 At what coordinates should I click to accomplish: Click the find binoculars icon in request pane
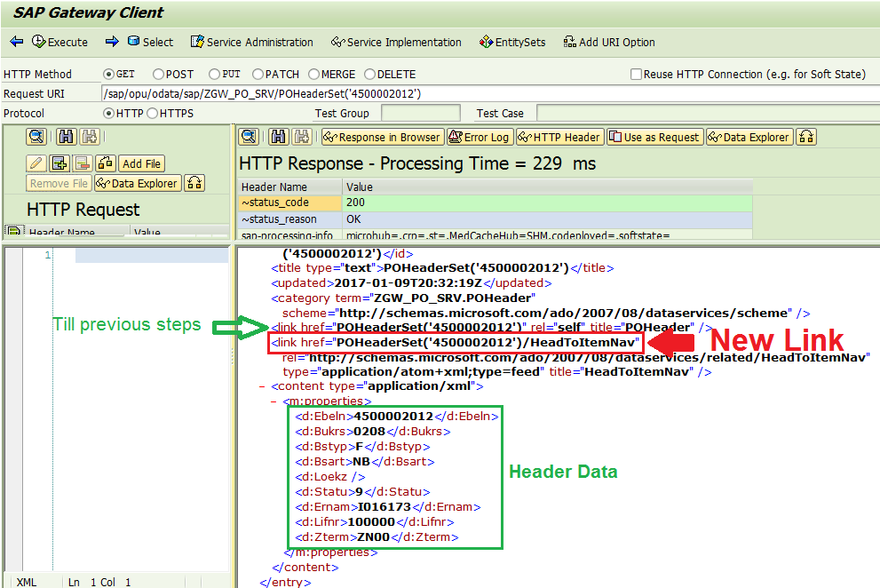click(65, 137)
